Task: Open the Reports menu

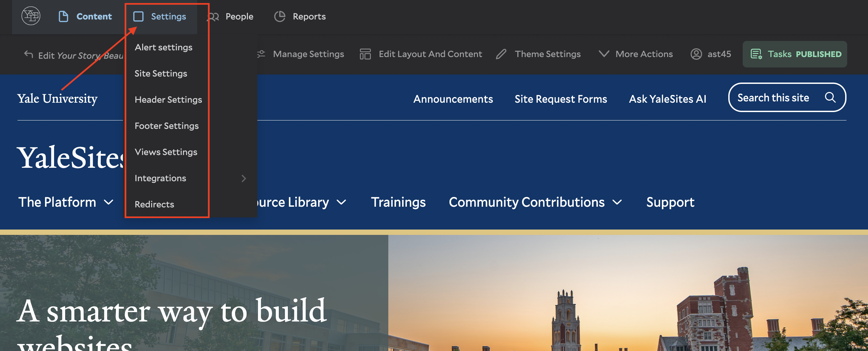Action: [300, 16]
